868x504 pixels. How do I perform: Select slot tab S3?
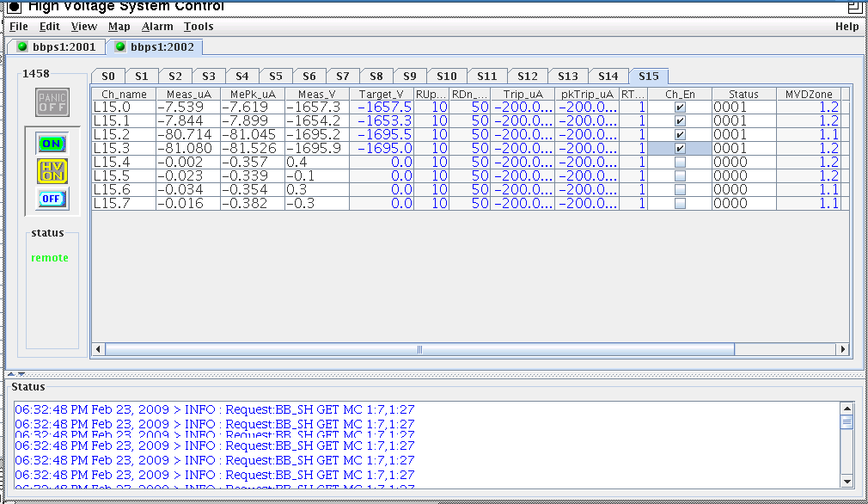click(209, 77)
